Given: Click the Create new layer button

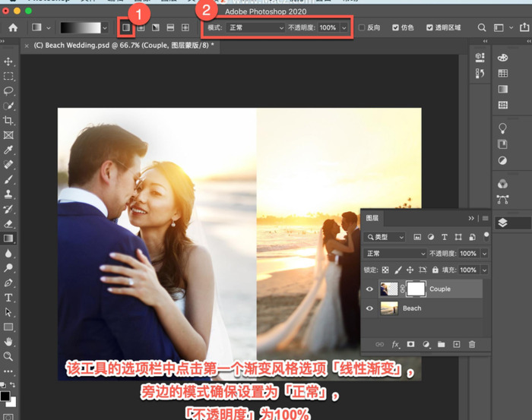Looking at the screenshot, I should tap(457, 344).
